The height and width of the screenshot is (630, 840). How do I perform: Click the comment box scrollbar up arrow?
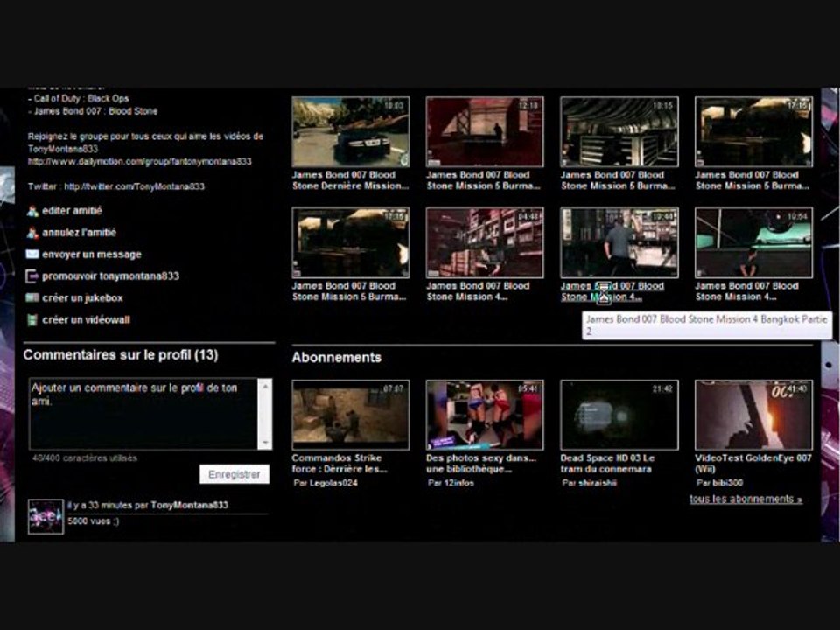click(x=265, y=385)
